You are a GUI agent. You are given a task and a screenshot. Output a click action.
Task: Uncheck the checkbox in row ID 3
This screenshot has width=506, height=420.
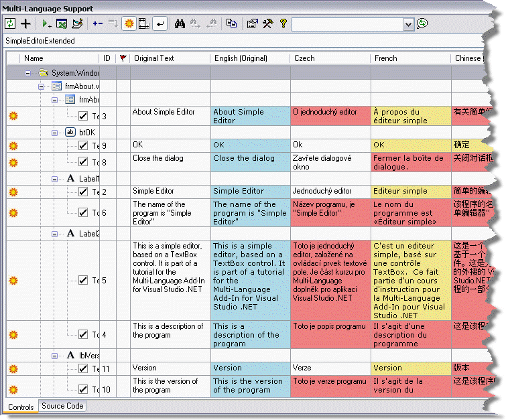tap(83, 116)
